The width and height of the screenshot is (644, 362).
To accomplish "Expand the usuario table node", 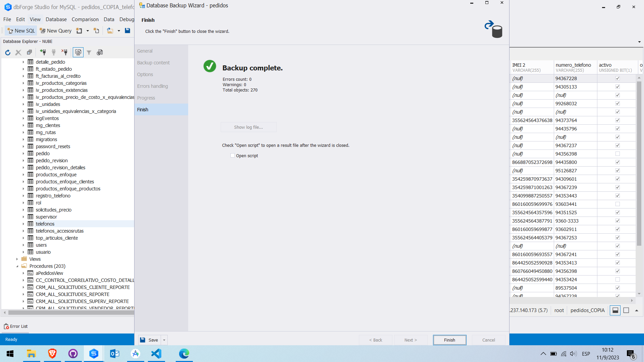I will click(x=23, y=252).
